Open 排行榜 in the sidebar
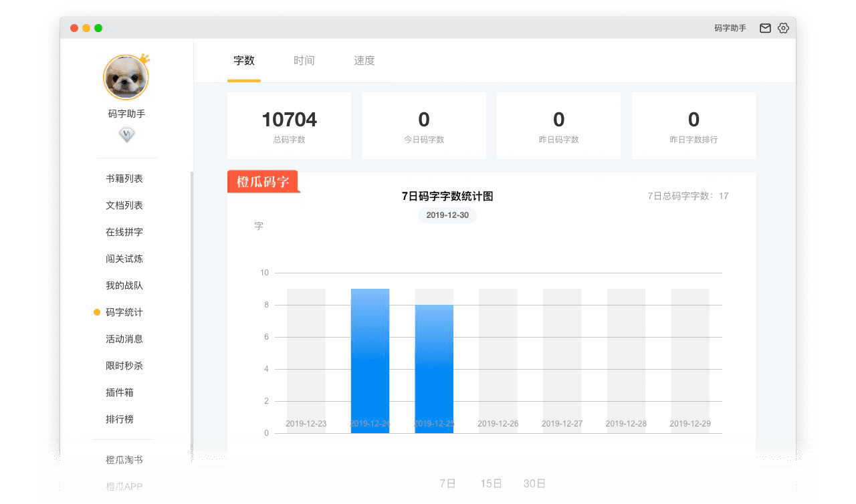The width and height of the screenshot is (856, 504). (x=118, y=419)
